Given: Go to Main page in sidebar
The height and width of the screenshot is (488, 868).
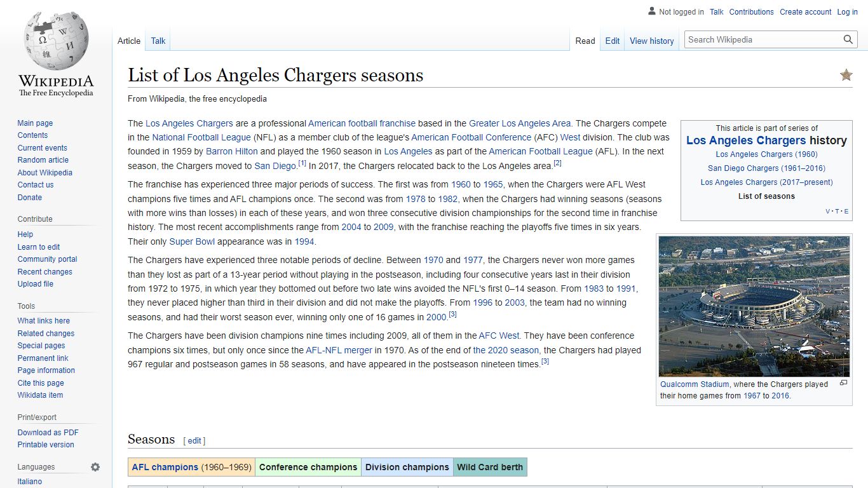Looking at the screenshot, I should pos(35,123).
